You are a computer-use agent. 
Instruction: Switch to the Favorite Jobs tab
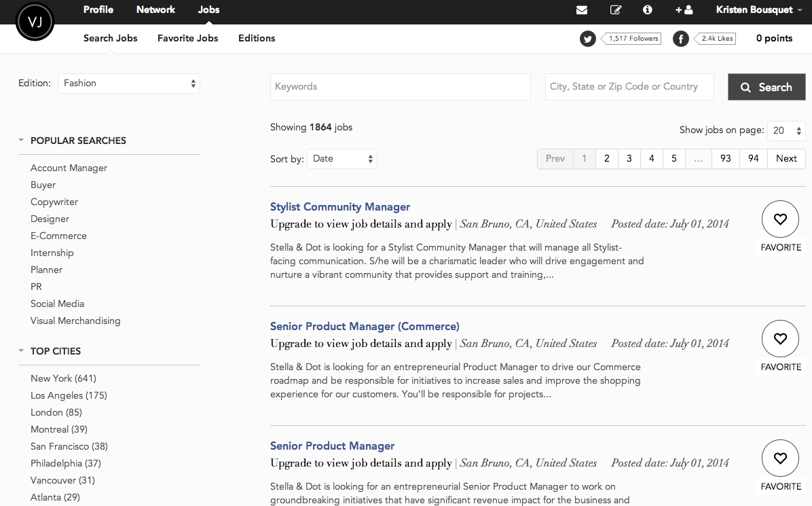click(187, 39)
